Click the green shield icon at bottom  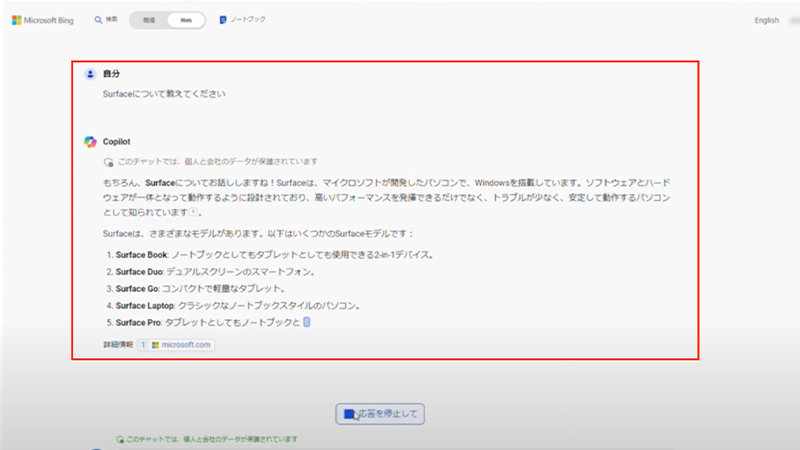(x=120, y=439)
